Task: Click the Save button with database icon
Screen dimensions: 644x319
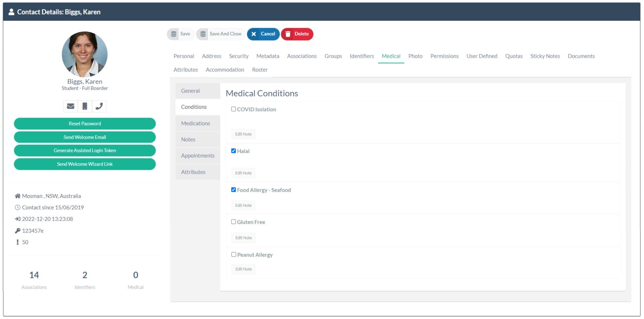Action: pyautogui.click(x=180, y=34)
